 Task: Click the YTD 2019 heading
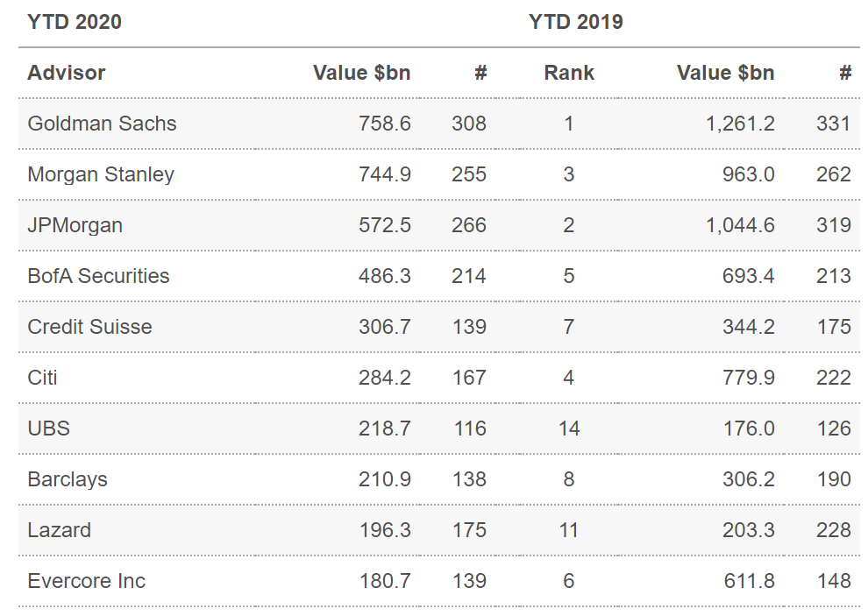[576, 22]
